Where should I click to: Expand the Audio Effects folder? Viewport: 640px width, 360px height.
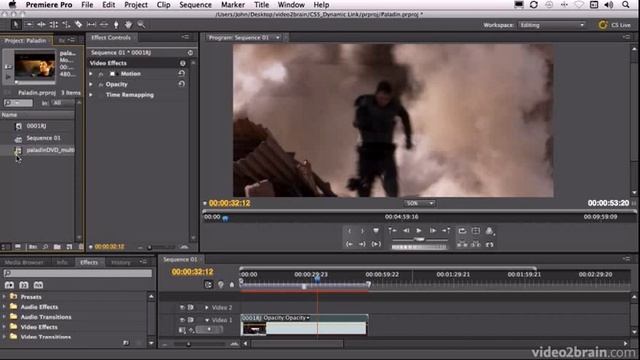[x=4, y=307]
